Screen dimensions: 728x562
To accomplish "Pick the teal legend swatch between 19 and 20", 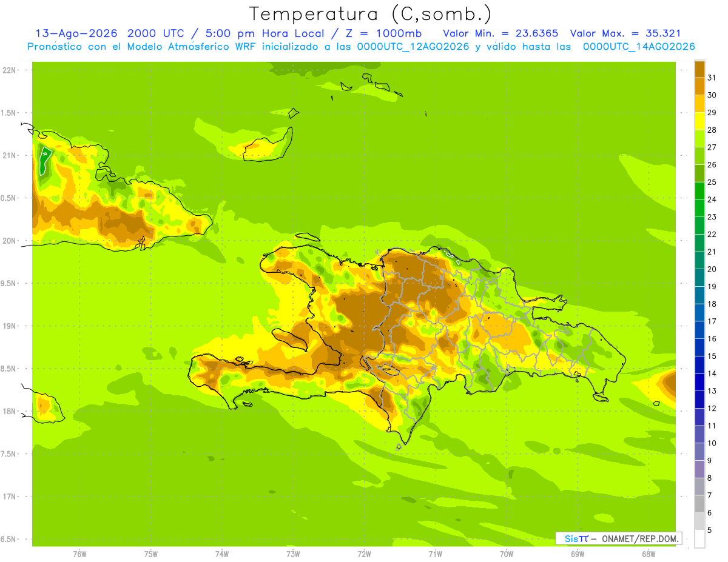I will coord(699,278).
